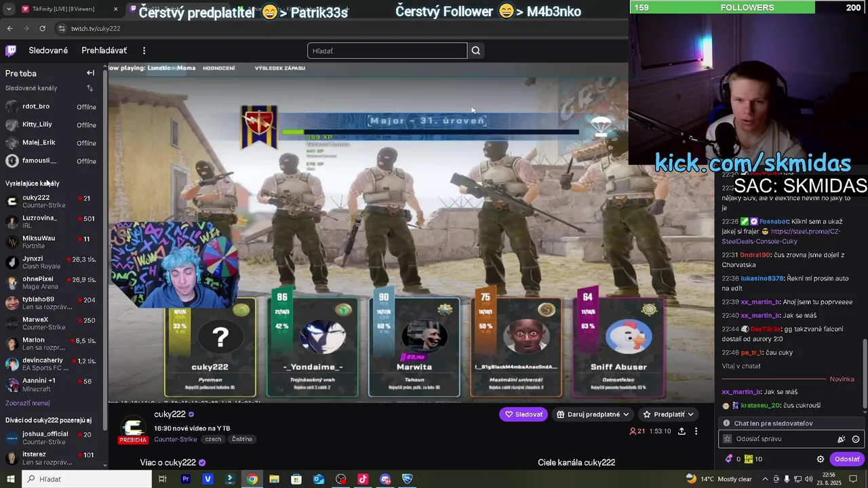Open Task View on the taskbar
This screenshot has height=488, width=868.
coord(163,479)
